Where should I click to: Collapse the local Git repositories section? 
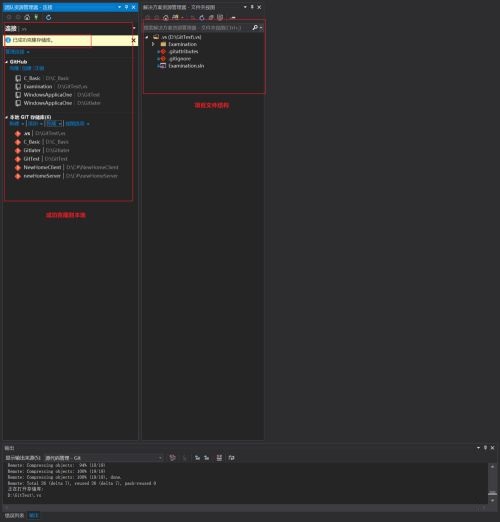[6, 117]
